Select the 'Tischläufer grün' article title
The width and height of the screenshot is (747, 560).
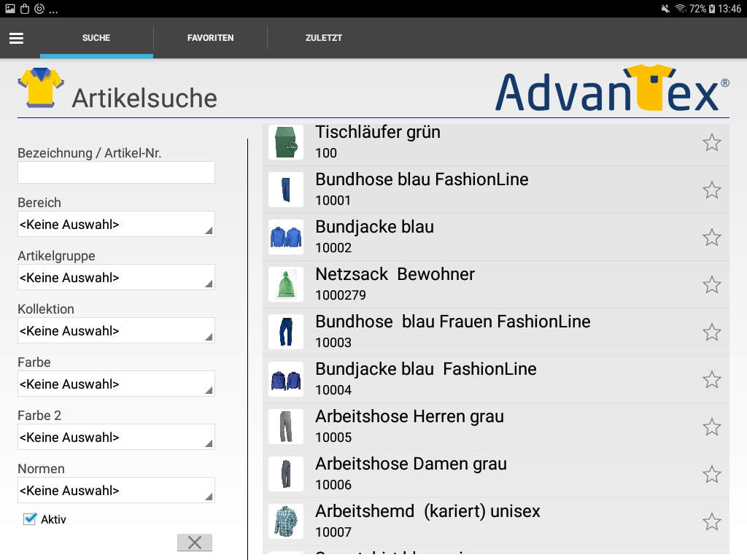click(x=378, y=132)
